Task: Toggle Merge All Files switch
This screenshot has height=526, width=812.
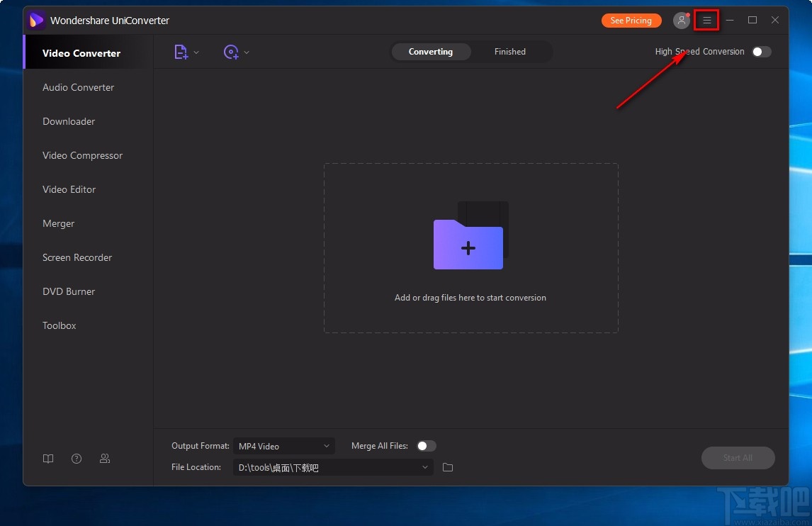Action: (427, 446)
